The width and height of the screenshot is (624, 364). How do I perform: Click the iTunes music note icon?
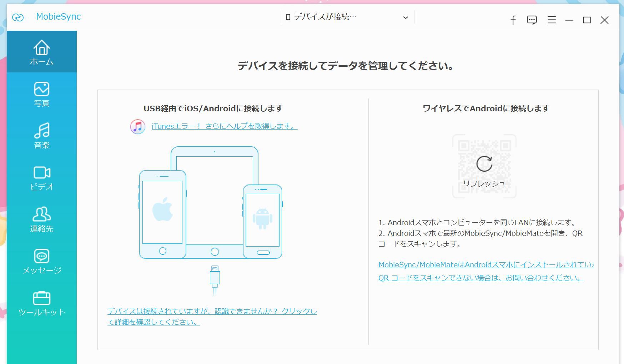[137, 126]
